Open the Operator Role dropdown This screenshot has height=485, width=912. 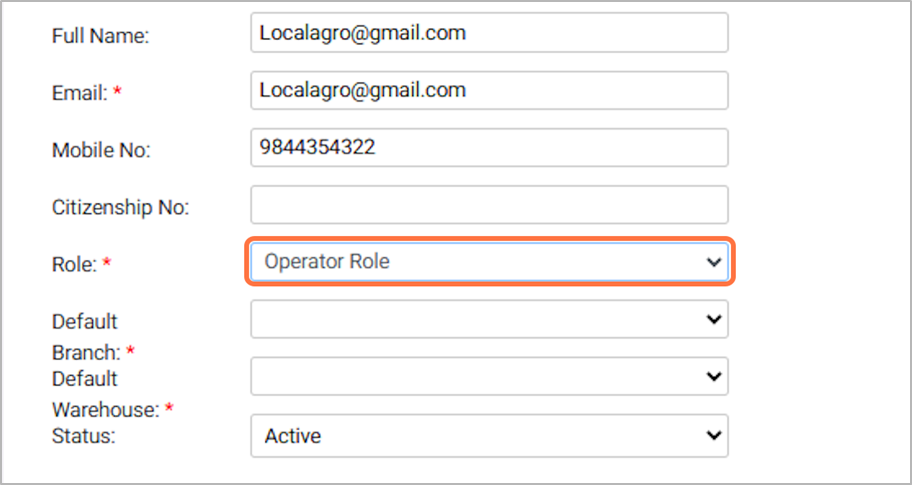(480, 262)
